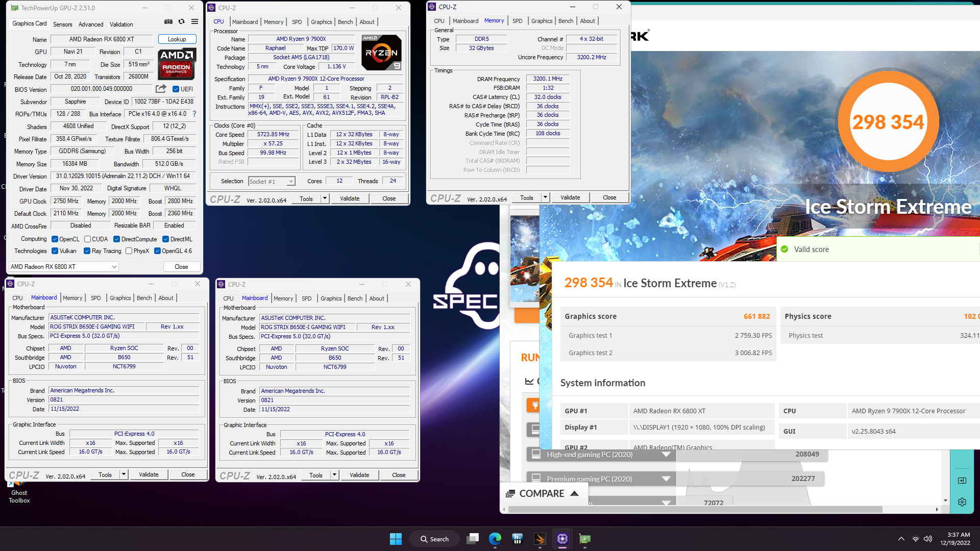This screenshot has height=551, width=980.
Task: Toggle the DirectML checkbox
Action: pyautogui.click(x=165, y=239)
